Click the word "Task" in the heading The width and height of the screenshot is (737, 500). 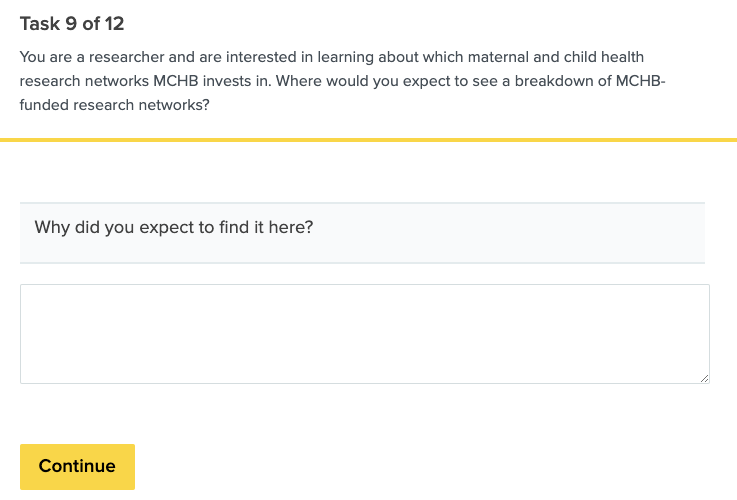click(x=40, y=23)
